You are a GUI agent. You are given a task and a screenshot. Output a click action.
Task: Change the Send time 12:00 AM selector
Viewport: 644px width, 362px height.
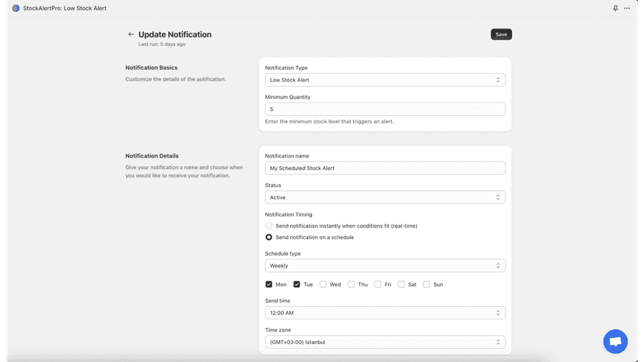[x=385, y=313]
